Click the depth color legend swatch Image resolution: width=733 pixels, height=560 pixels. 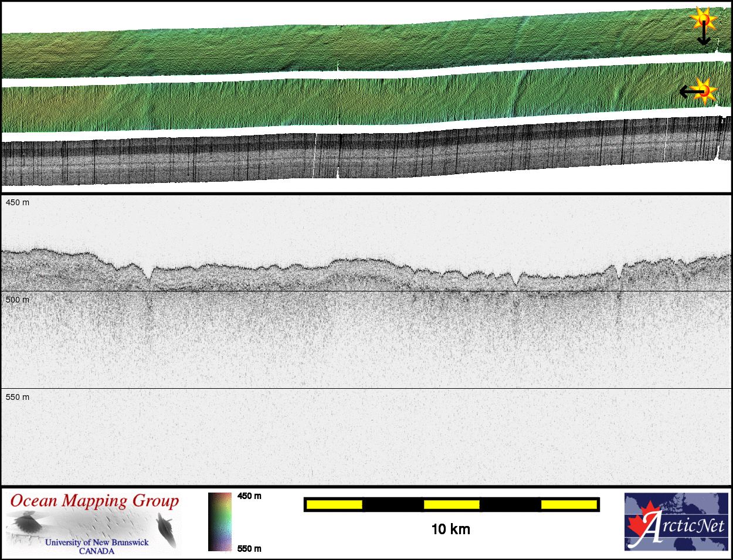(x=220, y=522)
